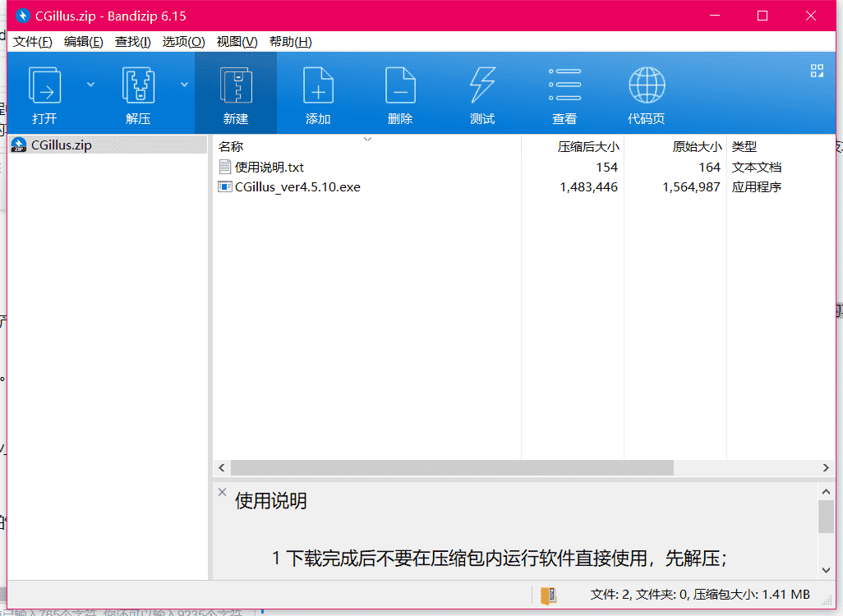
Task: Select CGillus.zip in the folder tree
Action: pyautogui.click(x=108, y=145)
